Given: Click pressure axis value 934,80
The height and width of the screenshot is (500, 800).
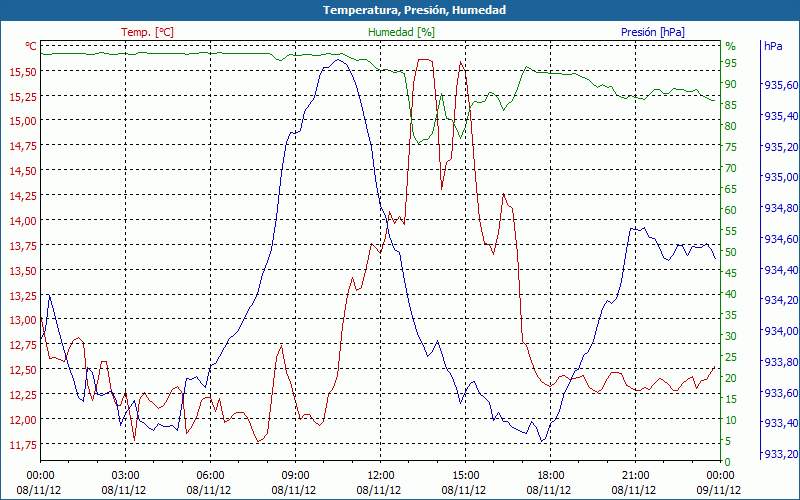Looking at the screenshot, I should pos(781,208).
